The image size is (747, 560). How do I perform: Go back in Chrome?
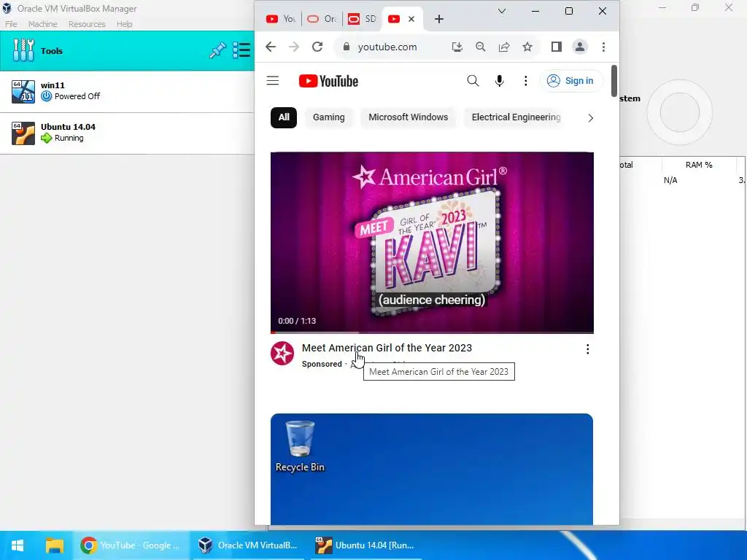point(271,47)
